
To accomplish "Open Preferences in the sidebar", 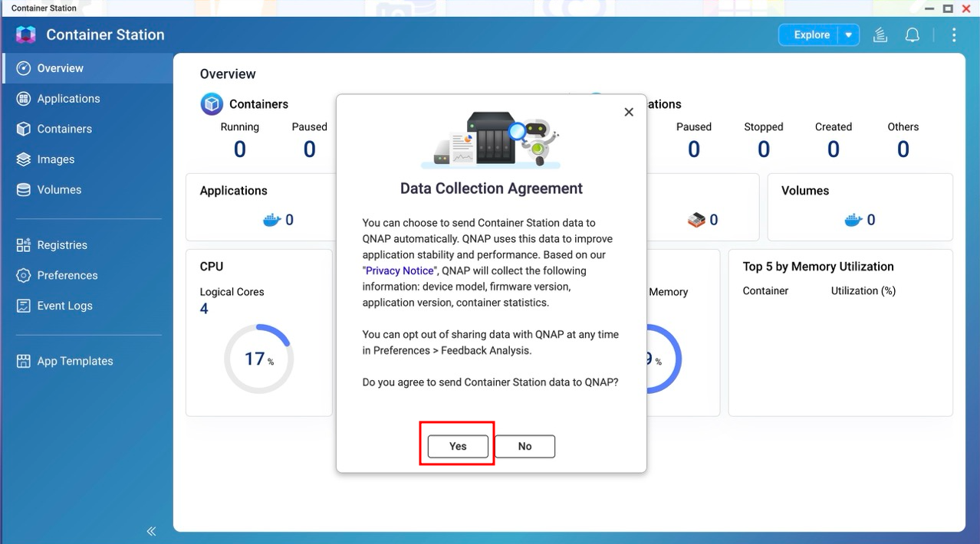I will click(x=67, y=275).
